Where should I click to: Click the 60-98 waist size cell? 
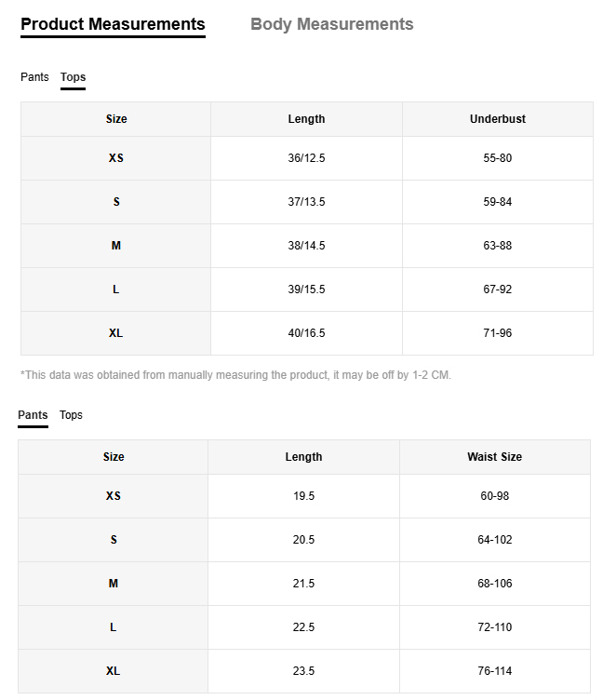click(x=494, y=496)
